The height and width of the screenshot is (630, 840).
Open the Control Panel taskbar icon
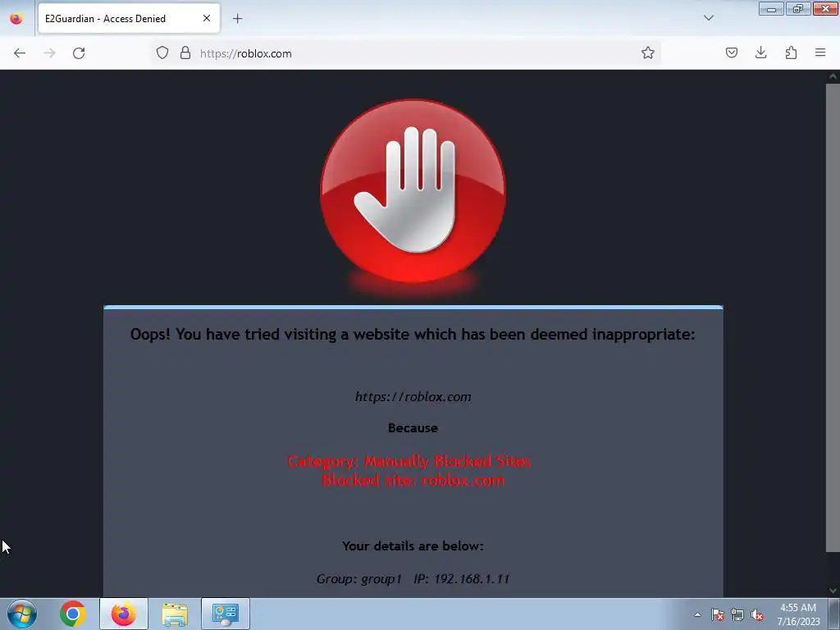click(x=225, y=614)
